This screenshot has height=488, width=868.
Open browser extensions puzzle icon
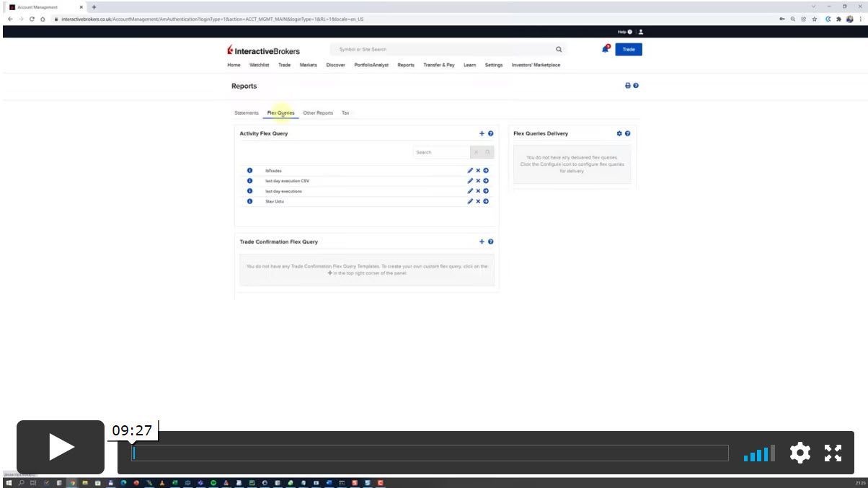tap(839, 19)
